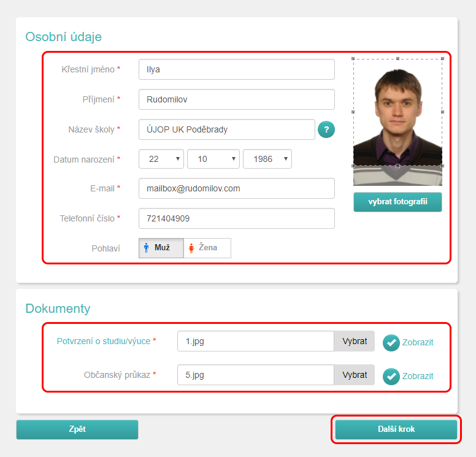The width and height of the screenshot is (476, 457).
Task: Open the birth day dropdown showing 22
Action: [161, 159]
